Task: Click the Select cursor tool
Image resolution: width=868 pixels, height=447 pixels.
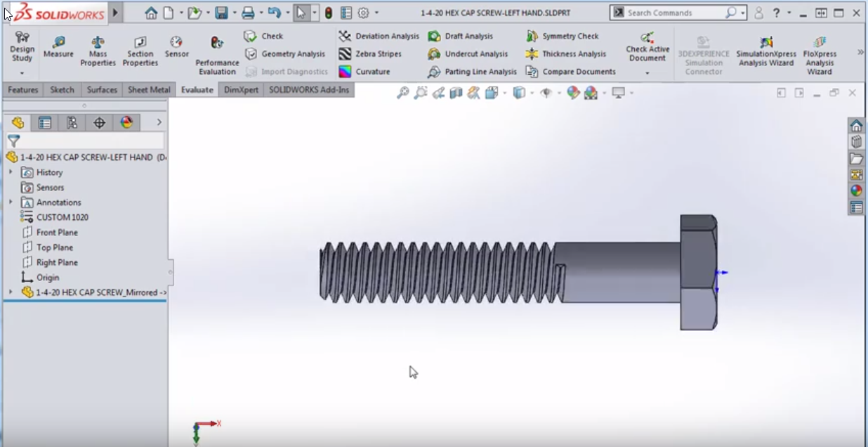Action: [x=301, y=13]
